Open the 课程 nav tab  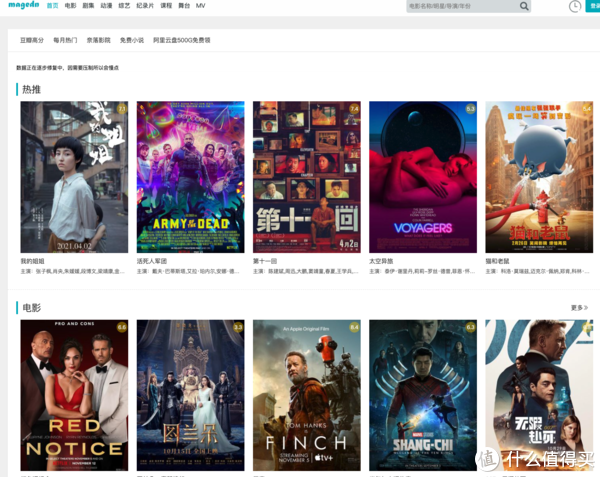166,6
